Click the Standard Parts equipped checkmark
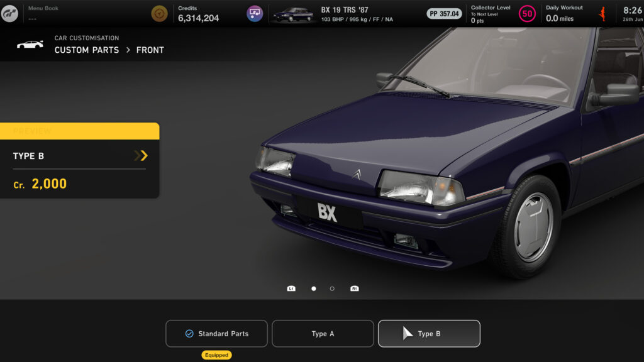This screenshot has width=644, height=362. click(189, 334)
